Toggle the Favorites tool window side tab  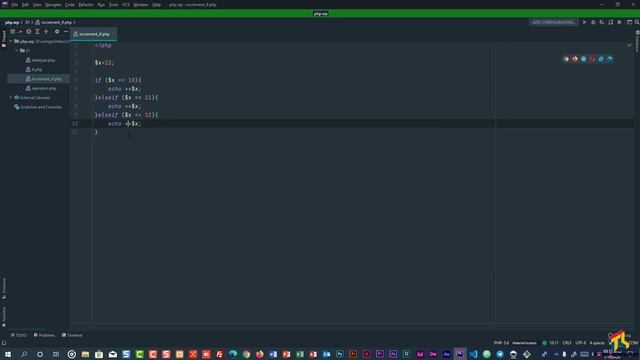4,317
